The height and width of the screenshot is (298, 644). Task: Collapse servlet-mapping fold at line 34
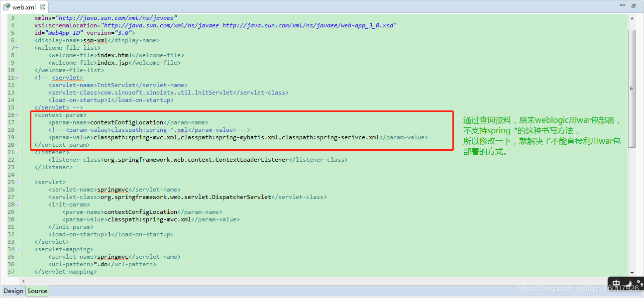pyautogui.click(x=17, y=249)
